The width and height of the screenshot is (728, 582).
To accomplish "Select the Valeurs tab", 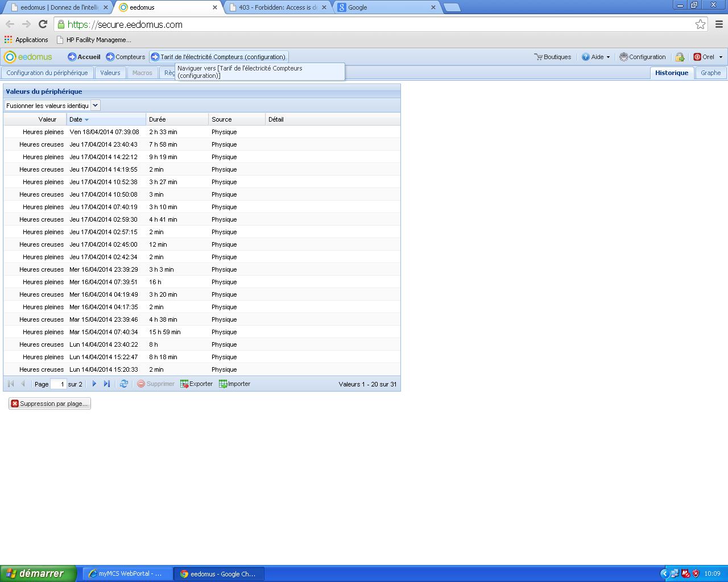I will [110, 73].
